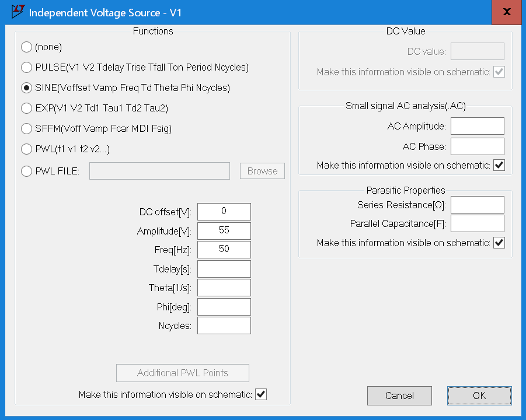Choose the PULSE function radio button

coord(26,68)
